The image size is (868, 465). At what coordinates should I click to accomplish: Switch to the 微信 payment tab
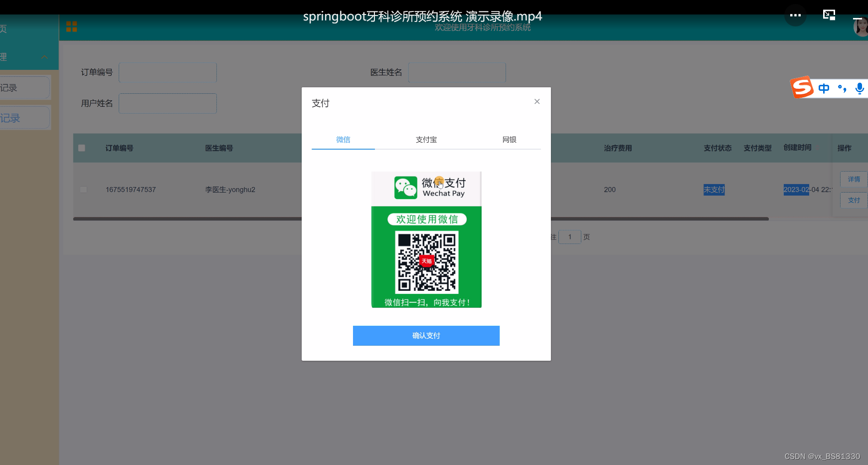pos(343,140)
